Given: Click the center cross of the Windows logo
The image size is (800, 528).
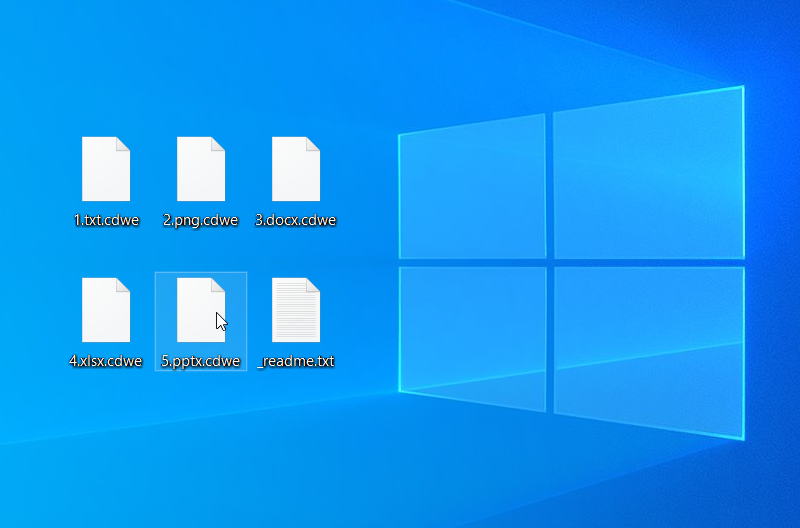Looking at the screenshot, I should 549,264.
